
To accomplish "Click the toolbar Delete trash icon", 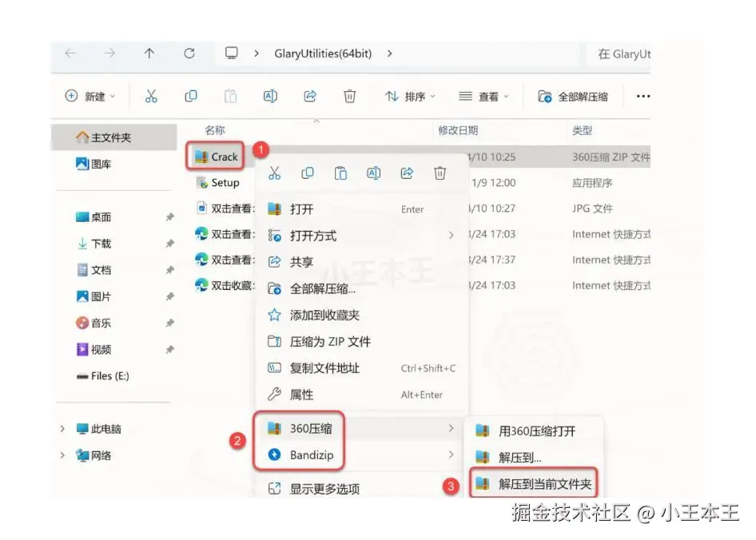I will (349, 97).
